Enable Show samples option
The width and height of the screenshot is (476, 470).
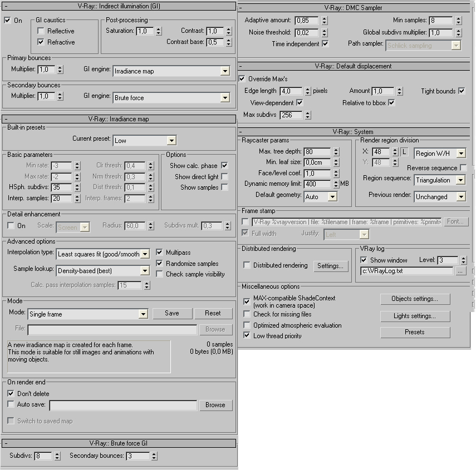pos(224,187)
